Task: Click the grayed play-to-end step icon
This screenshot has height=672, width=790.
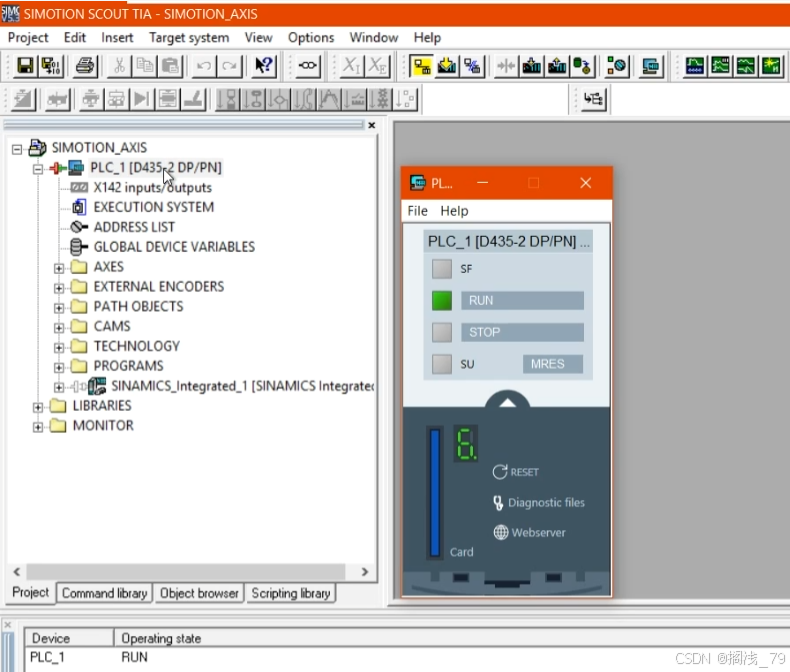Action: tap(142, 99)
